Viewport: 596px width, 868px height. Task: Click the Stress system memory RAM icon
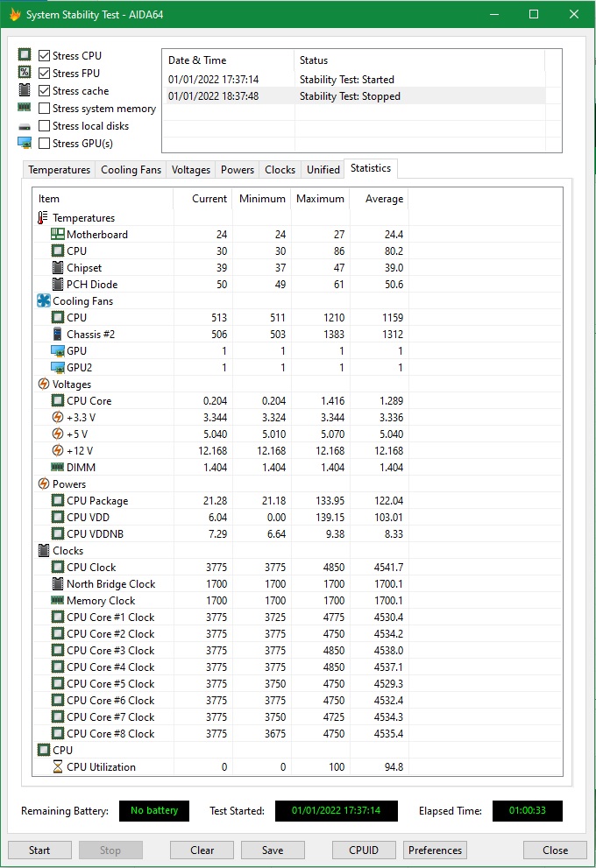click(25, 108)
